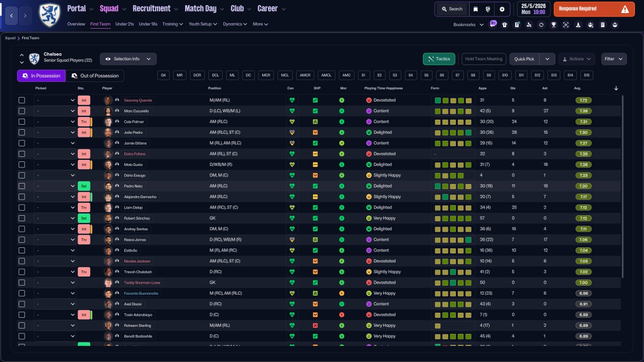
Task: Tick the checkbox for Geovany Quenda
Action: coord(22,100)
